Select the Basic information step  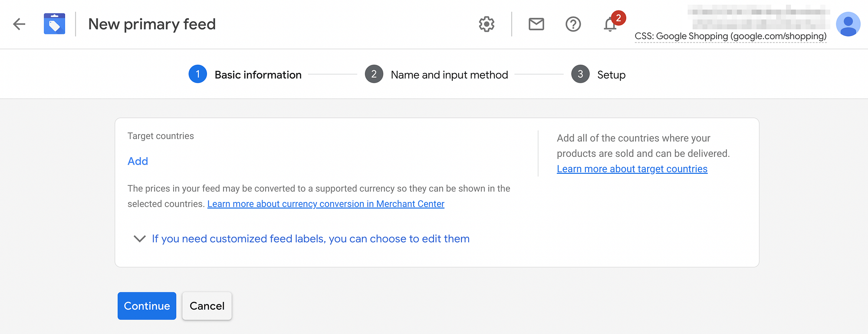[x=258, y=74]
